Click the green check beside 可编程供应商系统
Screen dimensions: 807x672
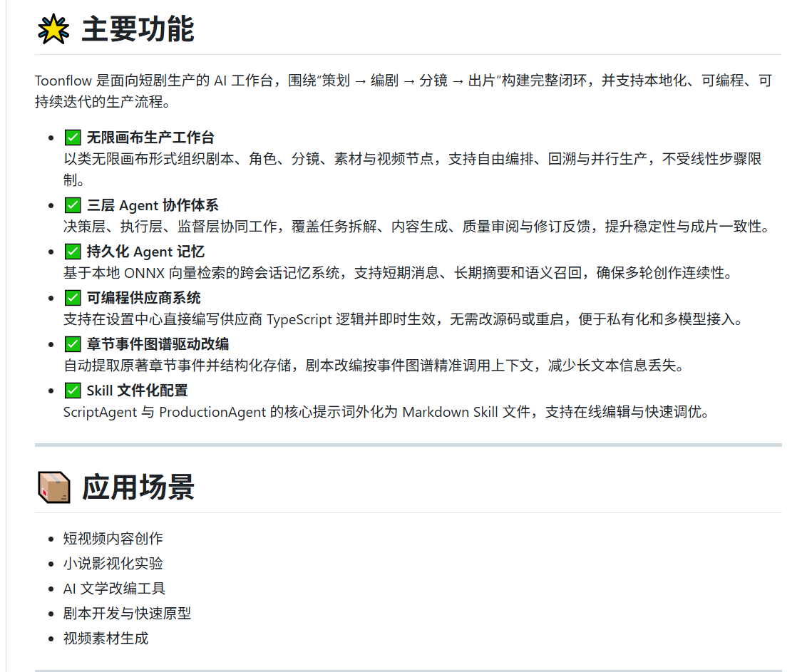tap(73, 298)
